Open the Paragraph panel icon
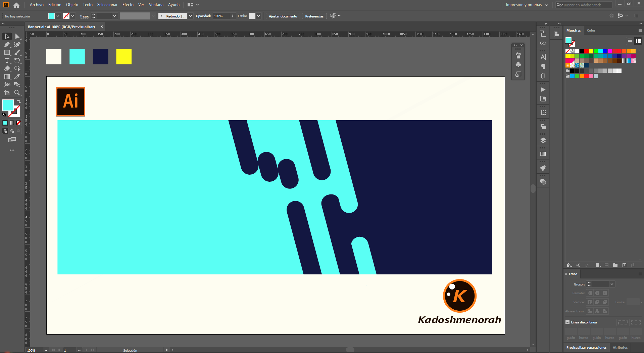 pos(543,67)
